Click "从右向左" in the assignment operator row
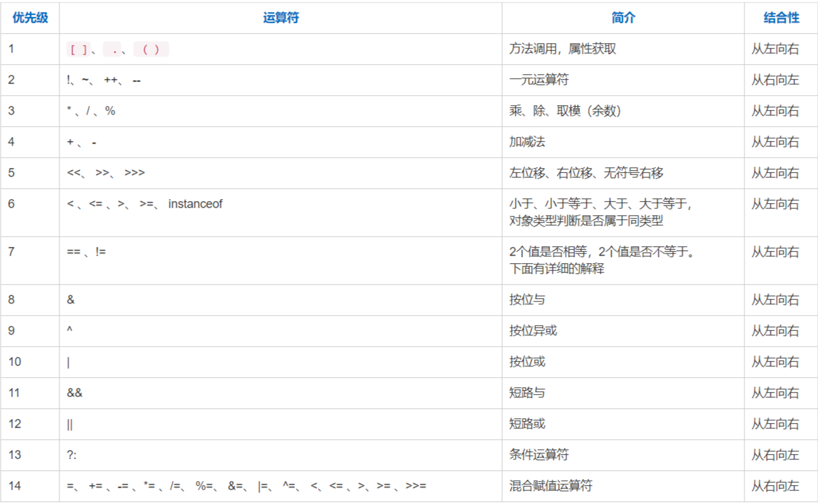 (x=775, y=486)
